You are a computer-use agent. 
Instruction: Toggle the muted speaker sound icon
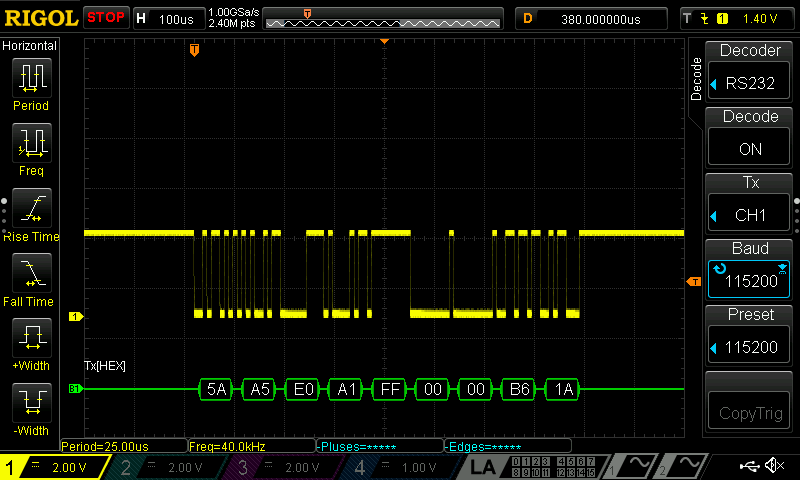[x=774, y=466]
